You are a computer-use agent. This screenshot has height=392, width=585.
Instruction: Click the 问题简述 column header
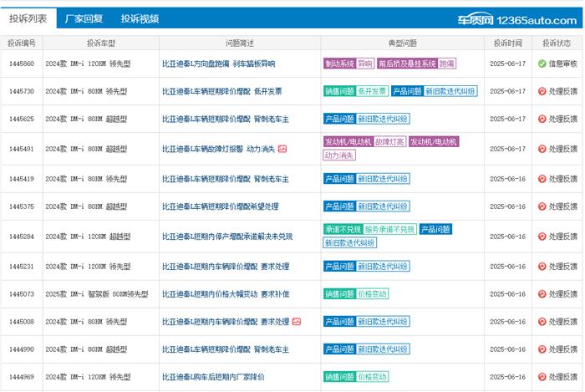click(240, 43)
